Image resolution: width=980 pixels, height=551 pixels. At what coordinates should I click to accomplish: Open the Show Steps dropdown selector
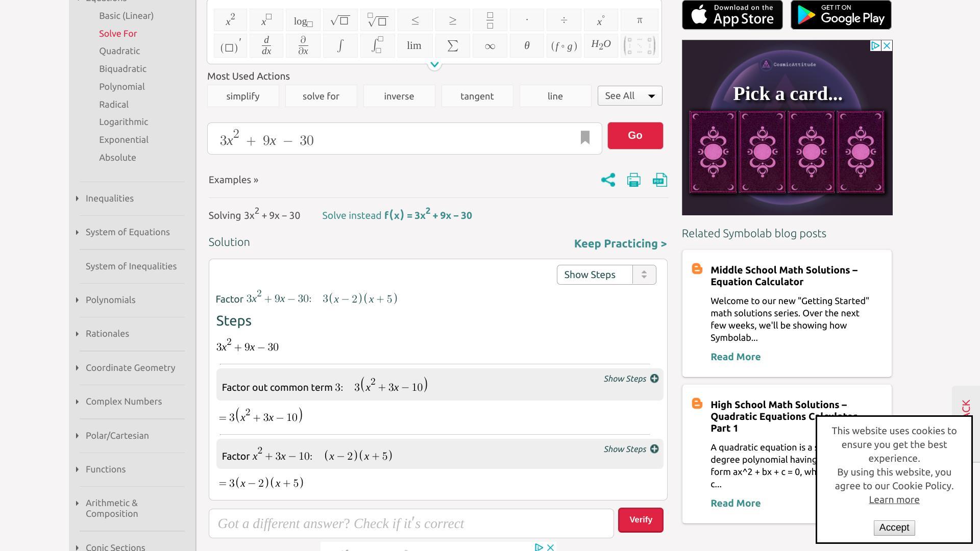click(606, 275)
